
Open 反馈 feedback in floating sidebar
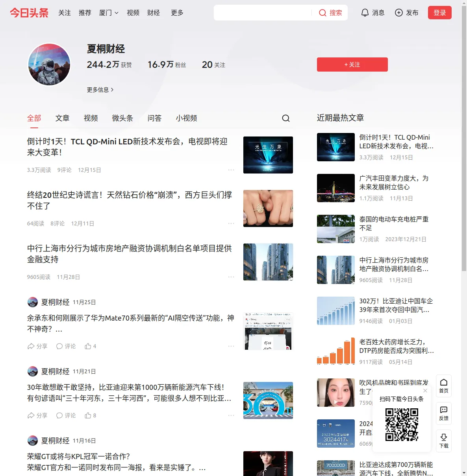(444, 413)
